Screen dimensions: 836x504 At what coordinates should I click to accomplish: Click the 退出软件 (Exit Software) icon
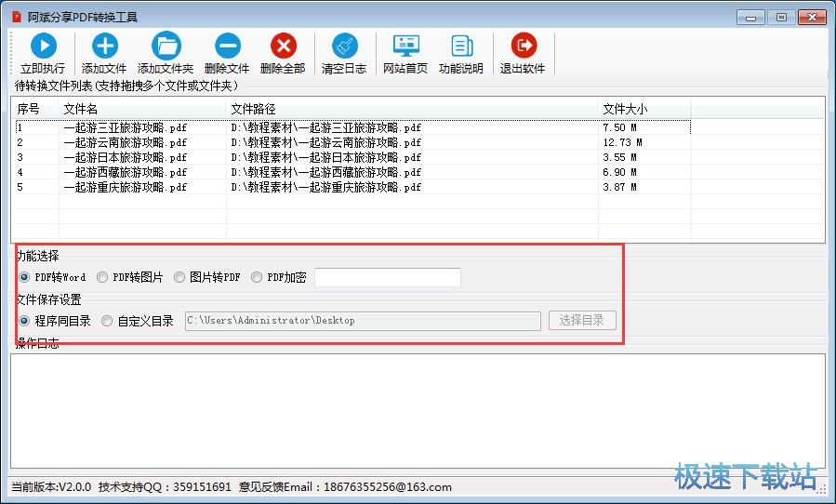click(523, 46)
